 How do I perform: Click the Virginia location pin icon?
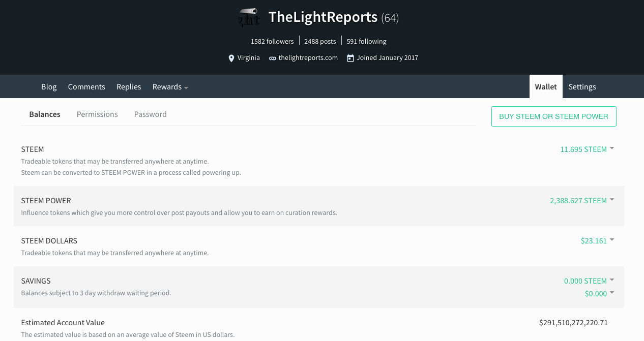[x=231, y=58]
